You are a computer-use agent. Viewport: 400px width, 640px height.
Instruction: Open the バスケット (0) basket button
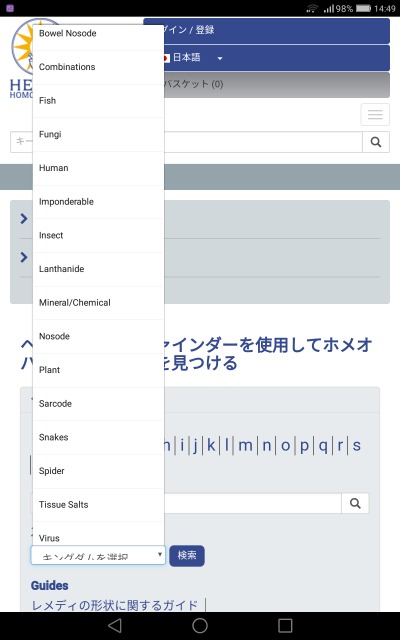pyautogui.click(x=267, y=84)
